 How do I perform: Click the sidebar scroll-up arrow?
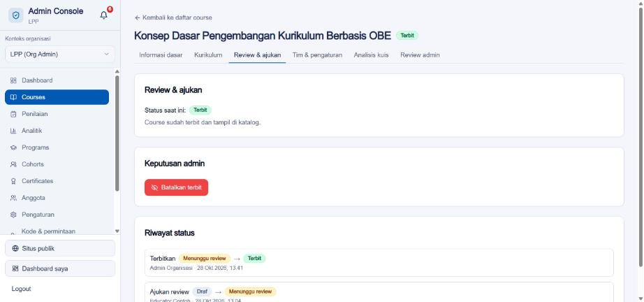point(117,71)
